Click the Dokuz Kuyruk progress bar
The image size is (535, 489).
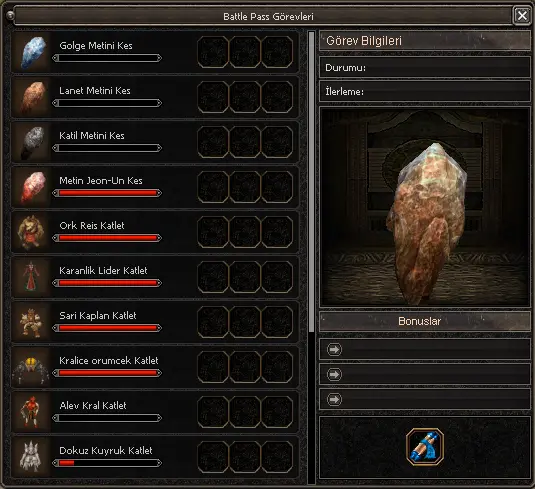coord(107,463)
